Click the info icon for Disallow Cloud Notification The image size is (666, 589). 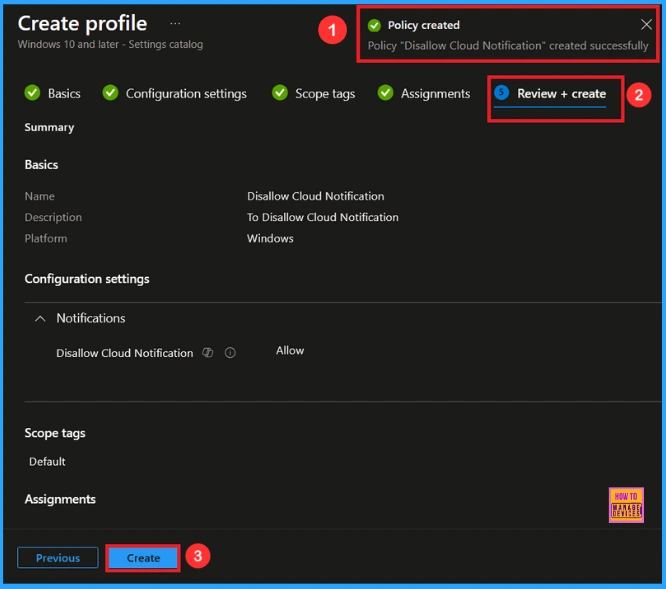click(x=230, y=352)
